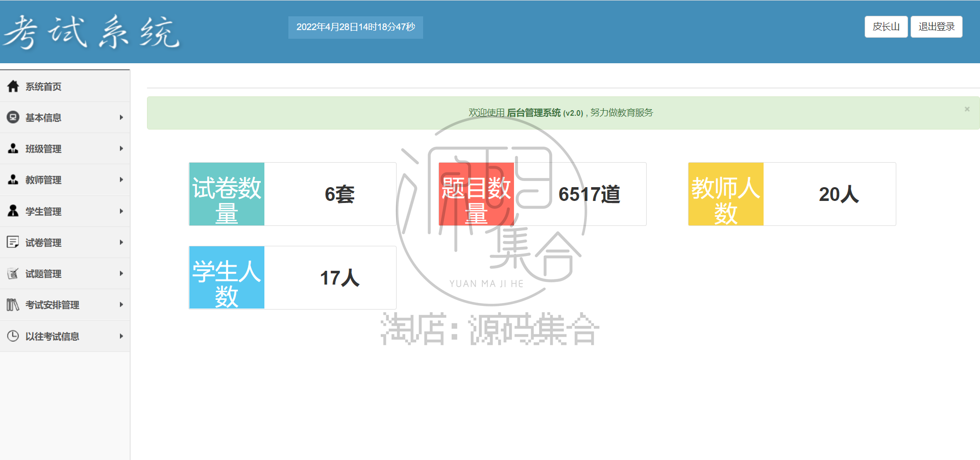Click the 考试安排管理 books icon
This screenshot has height=460, width=980.
click(13, 304)
